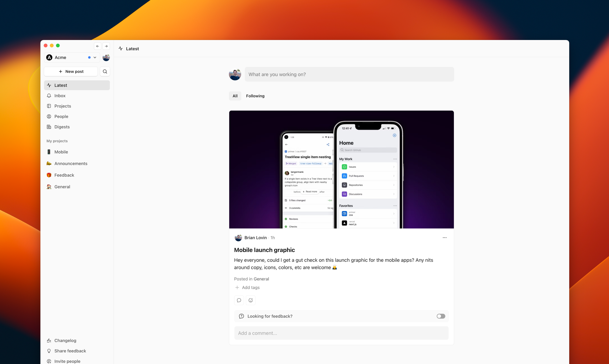Open the Feedback project
609x364 pixels.
77,175
